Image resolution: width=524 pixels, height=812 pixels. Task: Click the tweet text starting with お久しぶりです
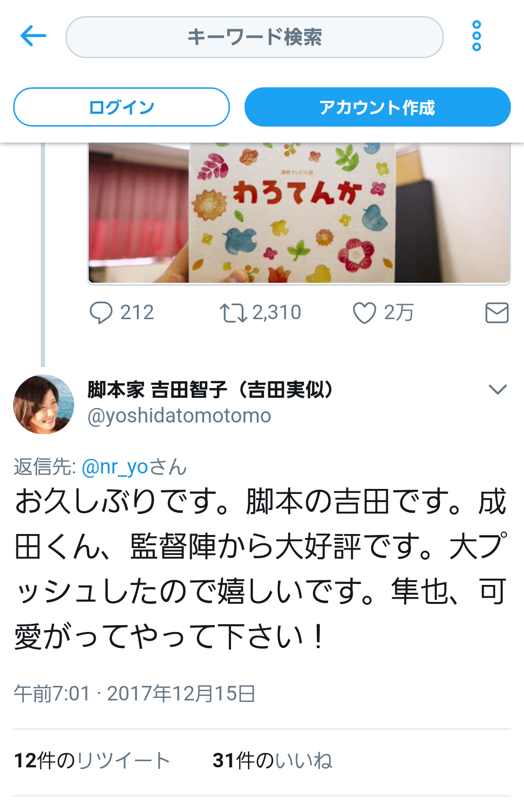tap(261, 568)
